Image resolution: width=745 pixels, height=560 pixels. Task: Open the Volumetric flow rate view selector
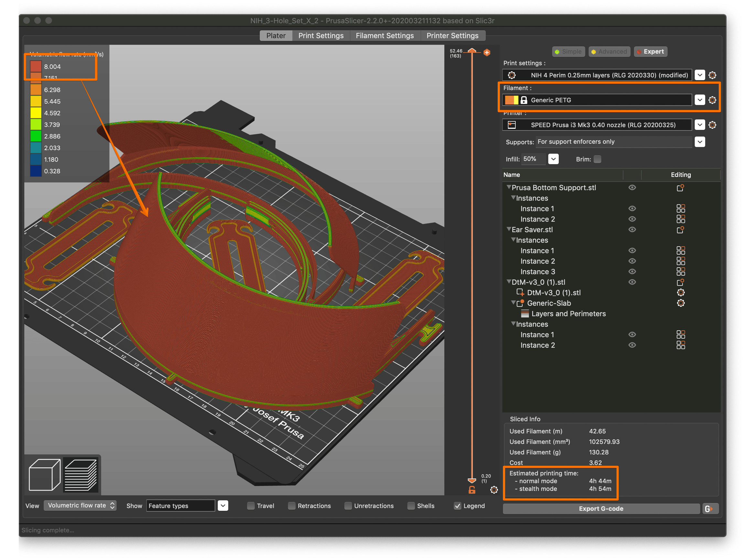(80, 505)
